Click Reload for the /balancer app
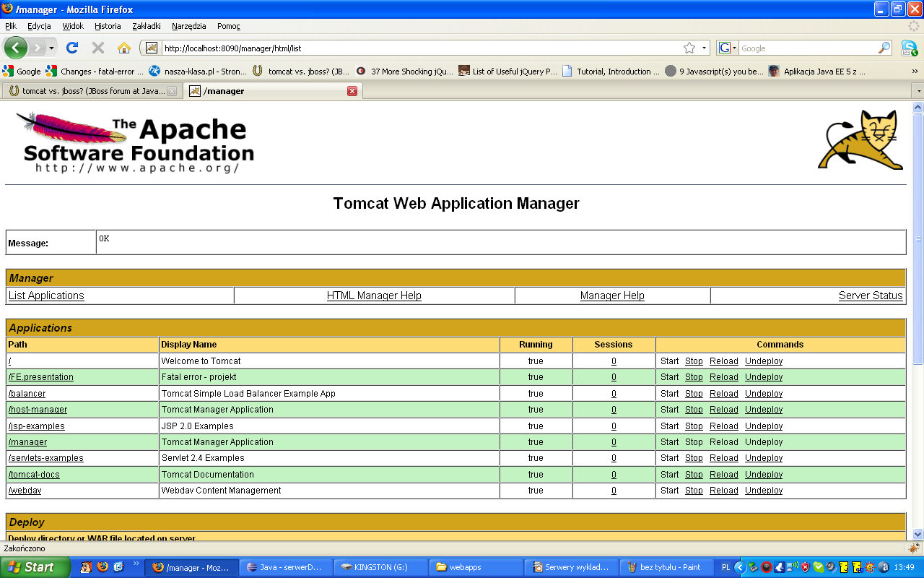The height and width of the screenshot is (578, 924). coord(724,394)
